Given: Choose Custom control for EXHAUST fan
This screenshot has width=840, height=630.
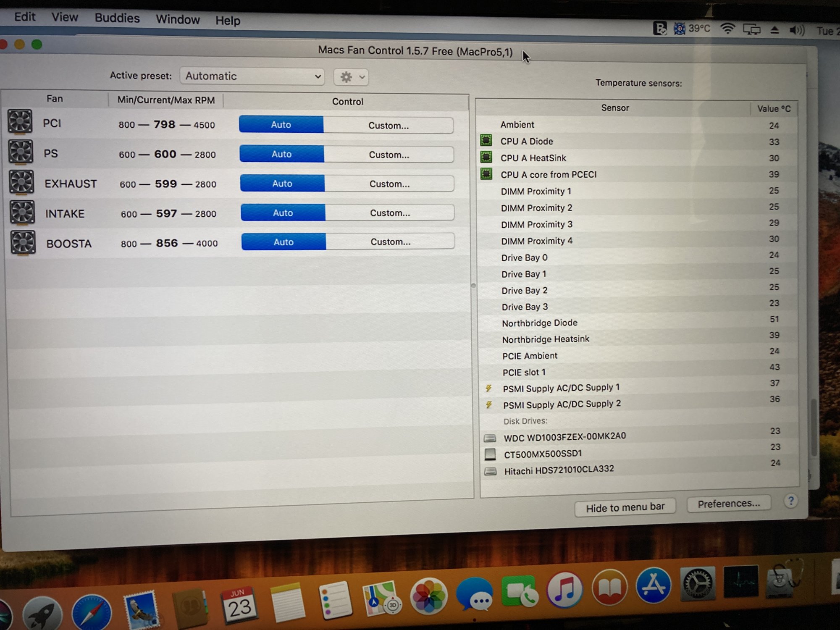Looking at the screenshot, I should pos(389,184).
